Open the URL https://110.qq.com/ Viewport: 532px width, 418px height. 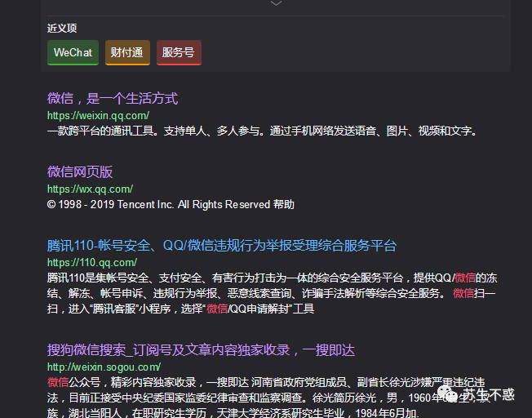coord(92,263)
